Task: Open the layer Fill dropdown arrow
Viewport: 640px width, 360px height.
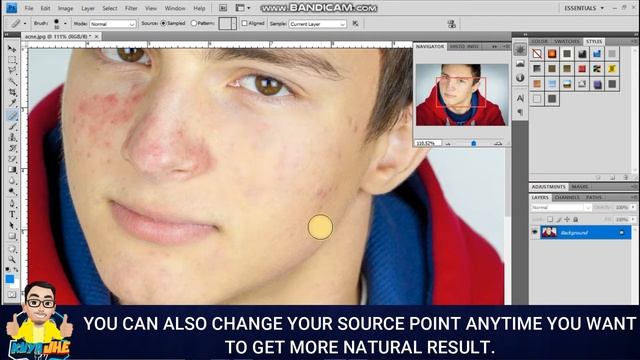Action: pos(633,220)
